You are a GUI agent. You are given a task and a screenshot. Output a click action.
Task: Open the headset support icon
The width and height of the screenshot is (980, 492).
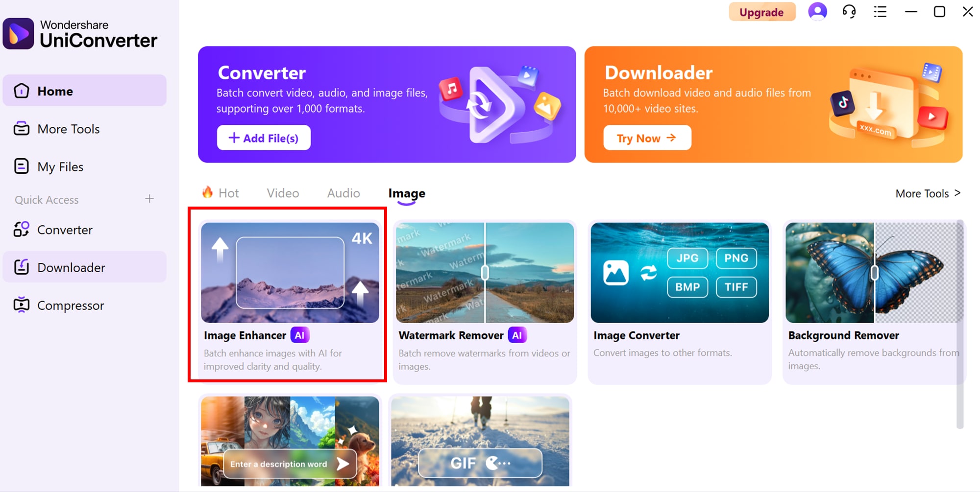pos(849,11)
